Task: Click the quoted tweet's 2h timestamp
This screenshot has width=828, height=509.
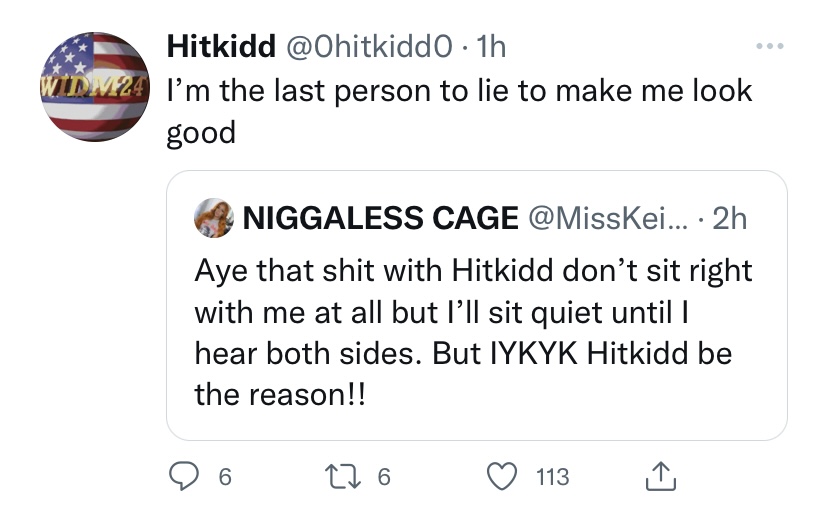Action: [730, 218]
